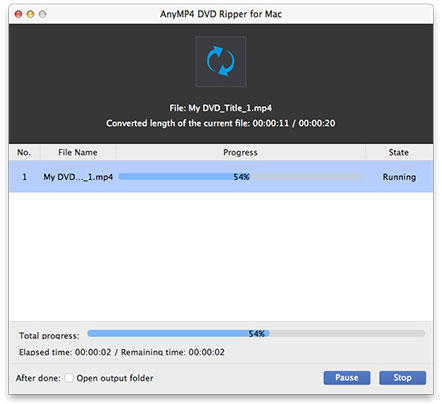Click the Progress column header
Viewport: 442px width, 404px height.
pos(240,152)
